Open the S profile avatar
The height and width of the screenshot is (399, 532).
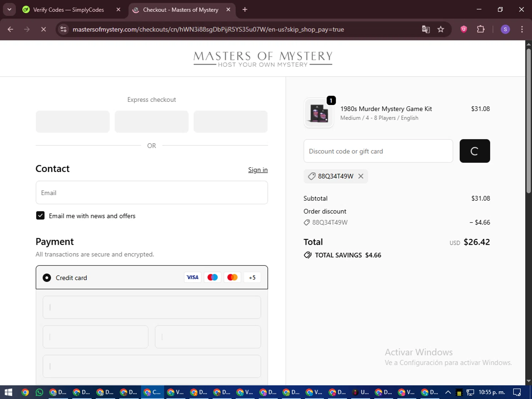coord(505,29)
